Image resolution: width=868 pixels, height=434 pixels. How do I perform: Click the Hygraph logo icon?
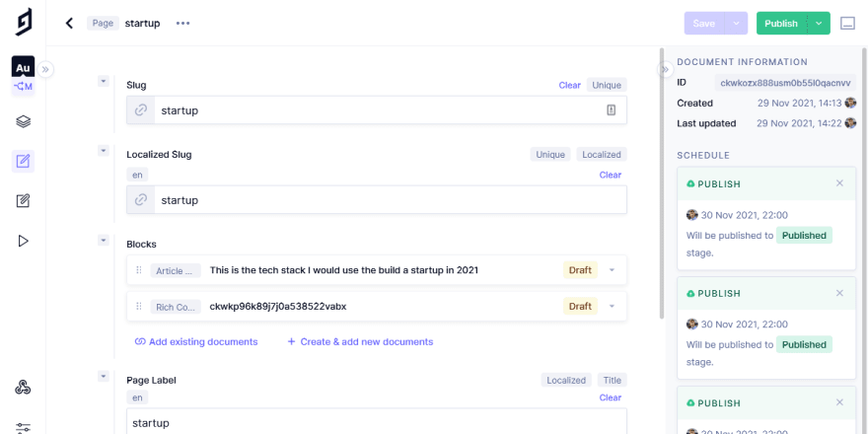(24, 22)
